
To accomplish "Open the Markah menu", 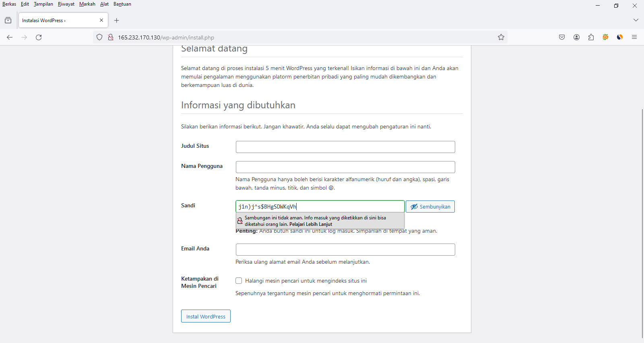I will (x=87, y=4).
